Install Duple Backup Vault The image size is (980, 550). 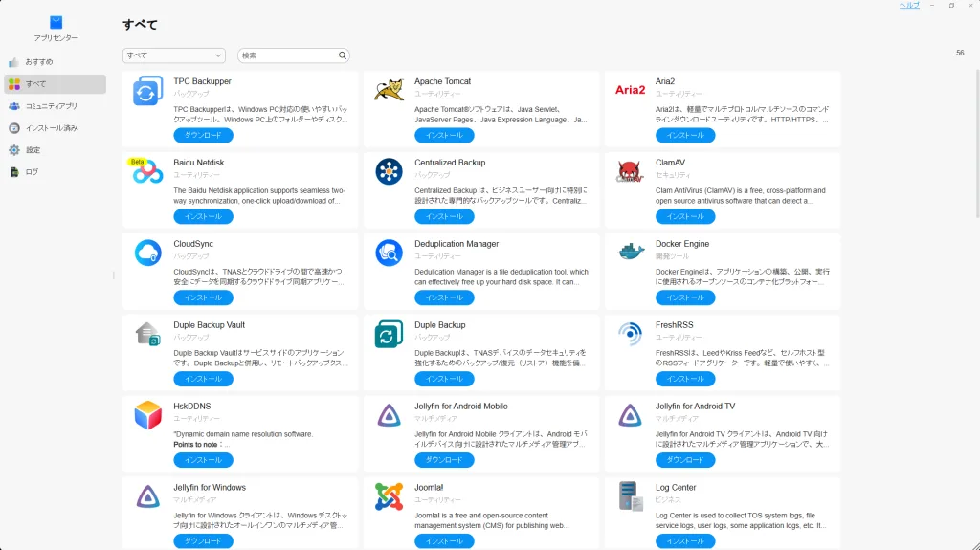pos(203,379)
